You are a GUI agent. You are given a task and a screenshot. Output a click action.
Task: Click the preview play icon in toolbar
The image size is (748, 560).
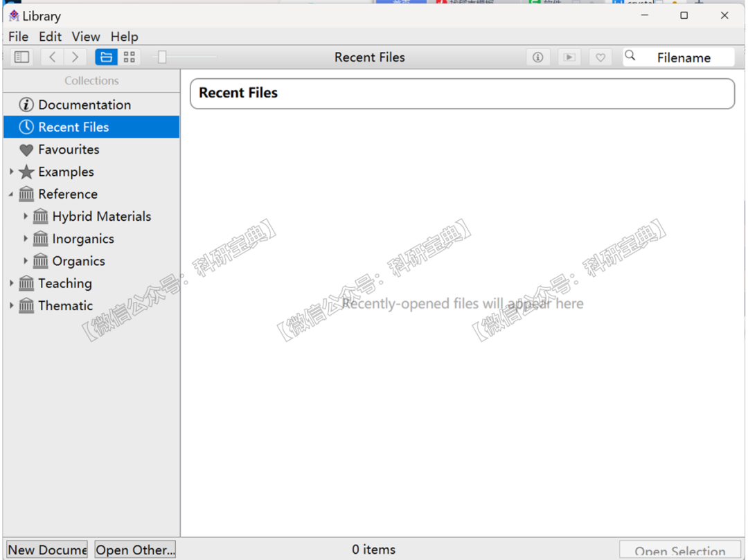(x=569, y=57)
